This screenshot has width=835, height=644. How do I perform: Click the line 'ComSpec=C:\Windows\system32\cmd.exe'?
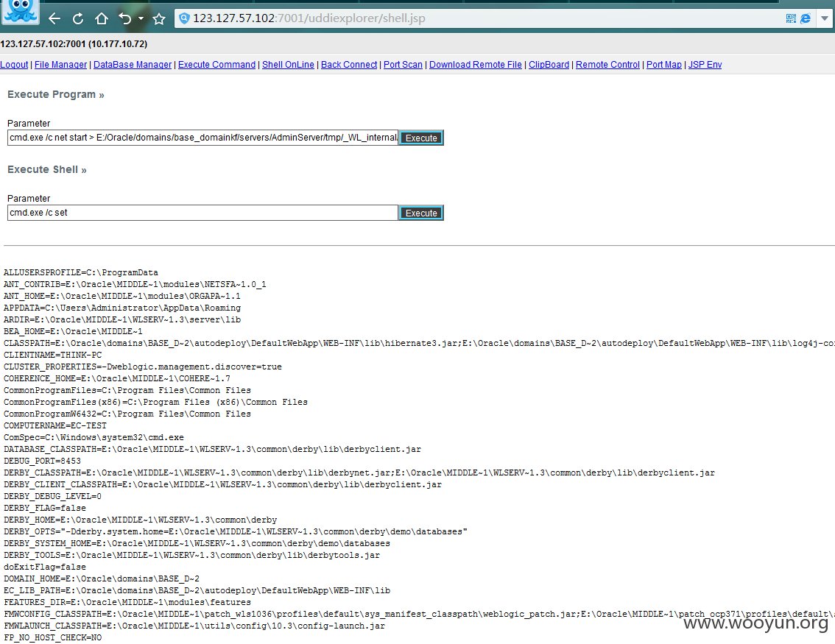click(94, 437)
